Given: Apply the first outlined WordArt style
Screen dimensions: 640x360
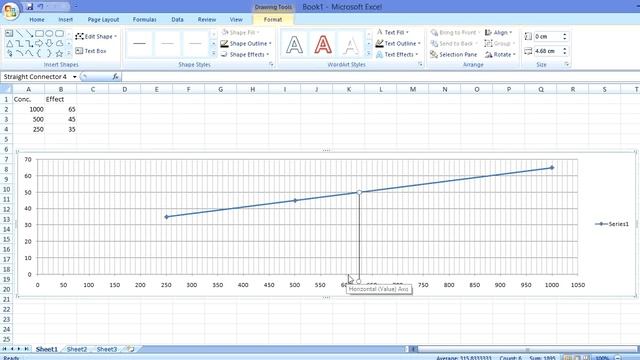Looking at the screenshot, I should pos(294,44).
